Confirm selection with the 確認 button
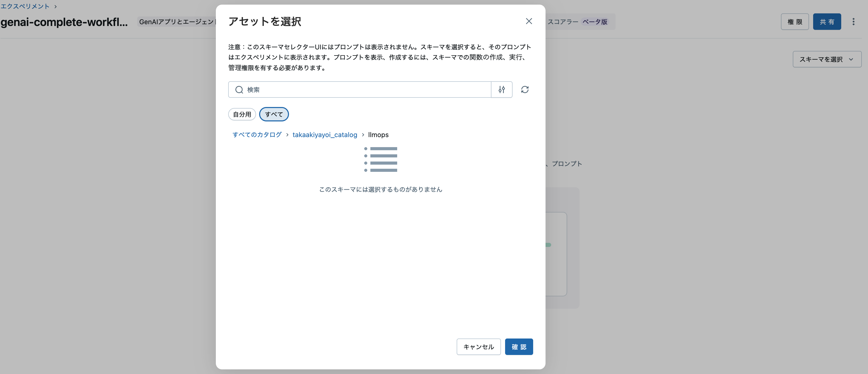 (518, 346)
